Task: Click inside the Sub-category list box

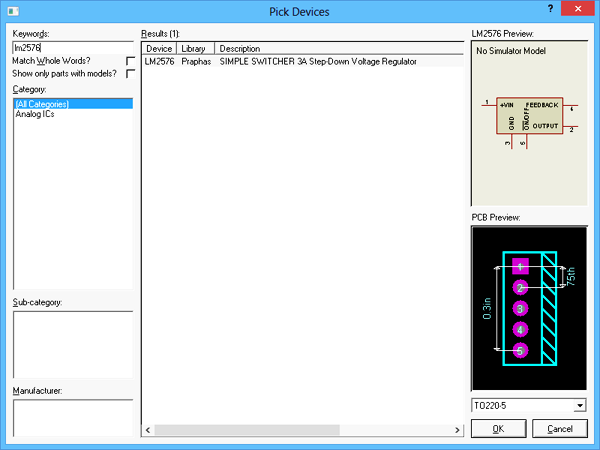Action: point(73,344)
